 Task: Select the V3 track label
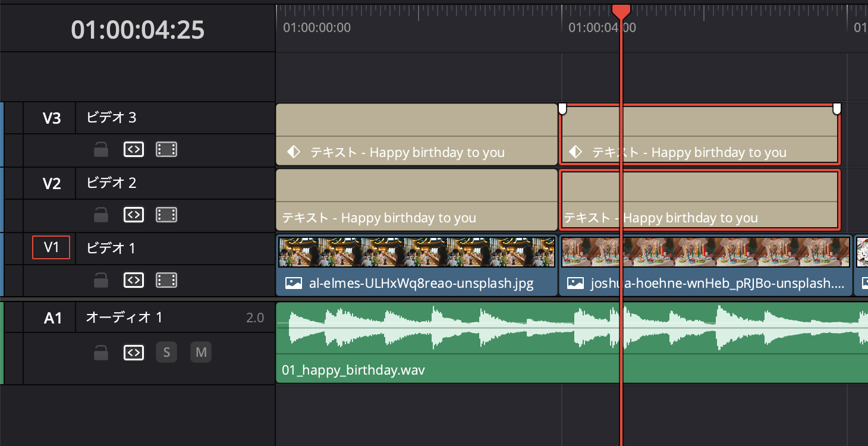[52, 118]
